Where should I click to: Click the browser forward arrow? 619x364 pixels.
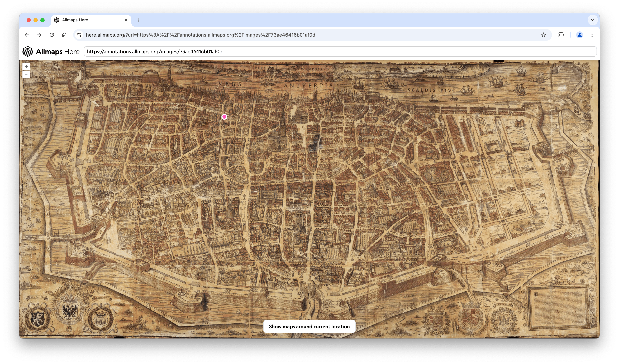(x=39, y=35)
